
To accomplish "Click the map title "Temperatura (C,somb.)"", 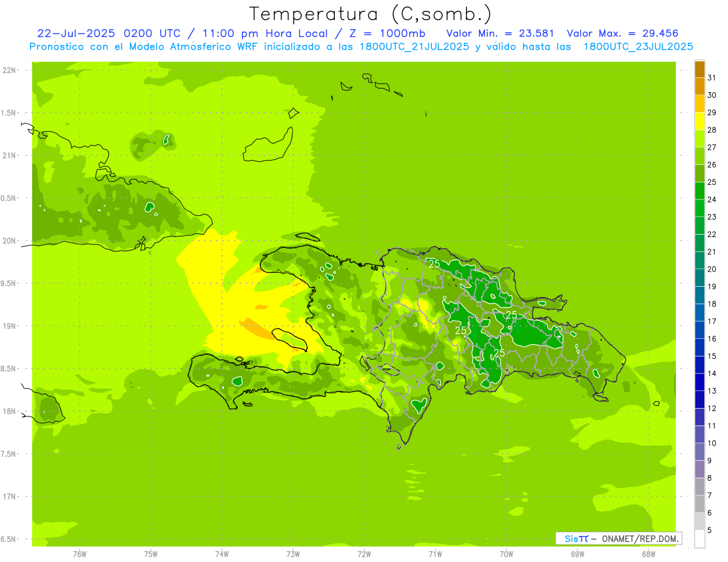I will [370, 14].
